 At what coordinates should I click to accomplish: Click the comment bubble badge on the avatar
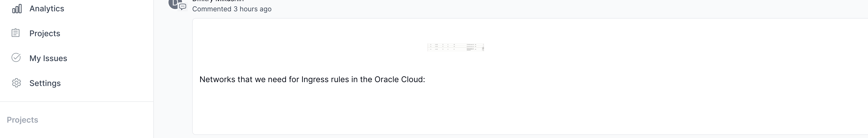(x=182, y=7)
